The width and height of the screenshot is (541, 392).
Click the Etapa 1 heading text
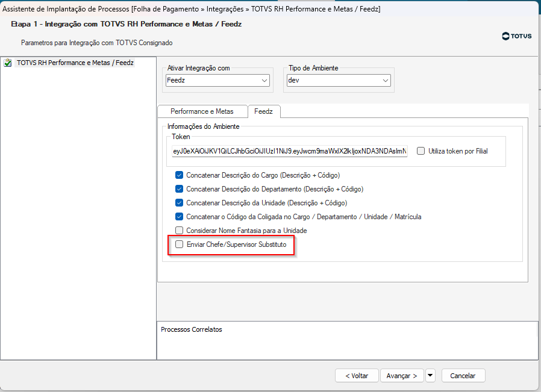point(127,24)
